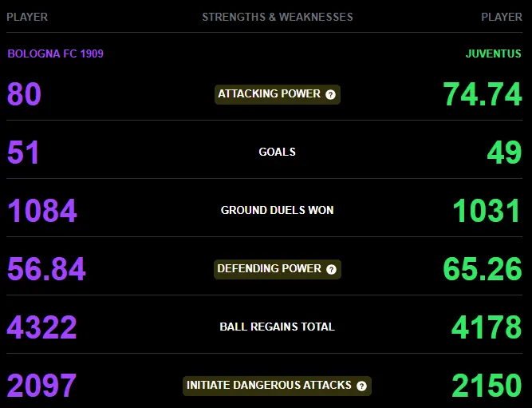Viewport: 532px width, 408px height.
Task: Click the Attacking Power help question icon
Action: tap(330, 94)
